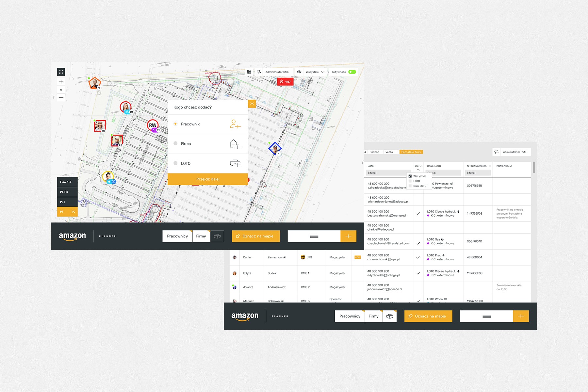The image size is (588, 392).
Task: Select the LOTO radio option in dialog
Action: [175, 163]
